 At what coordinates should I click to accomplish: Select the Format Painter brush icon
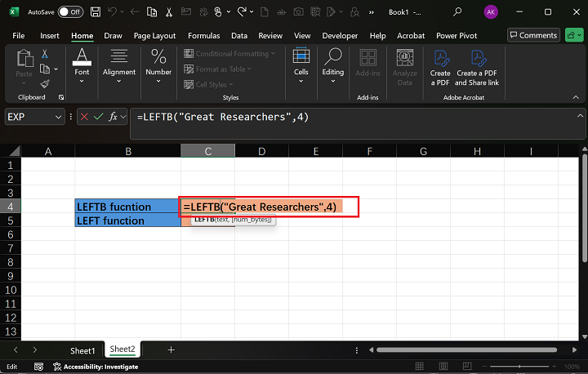pos(45,83)
